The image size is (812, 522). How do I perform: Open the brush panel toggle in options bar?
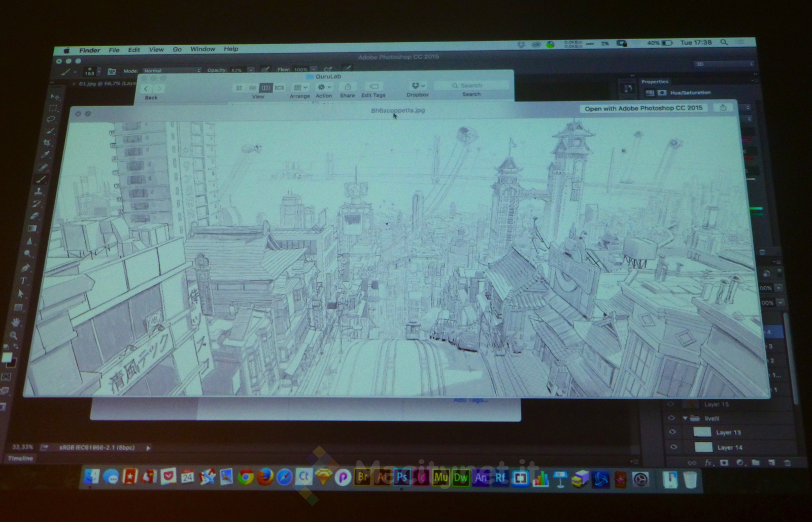(x=112, y=72)
